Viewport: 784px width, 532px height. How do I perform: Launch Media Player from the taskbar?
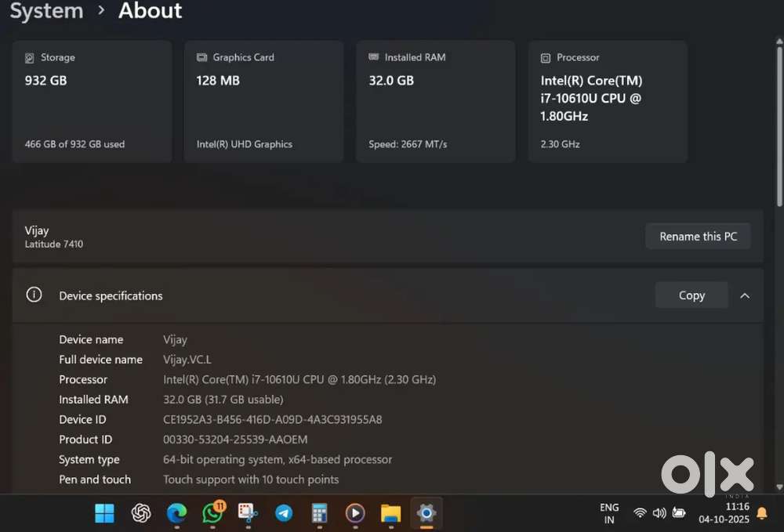[355, 513]
